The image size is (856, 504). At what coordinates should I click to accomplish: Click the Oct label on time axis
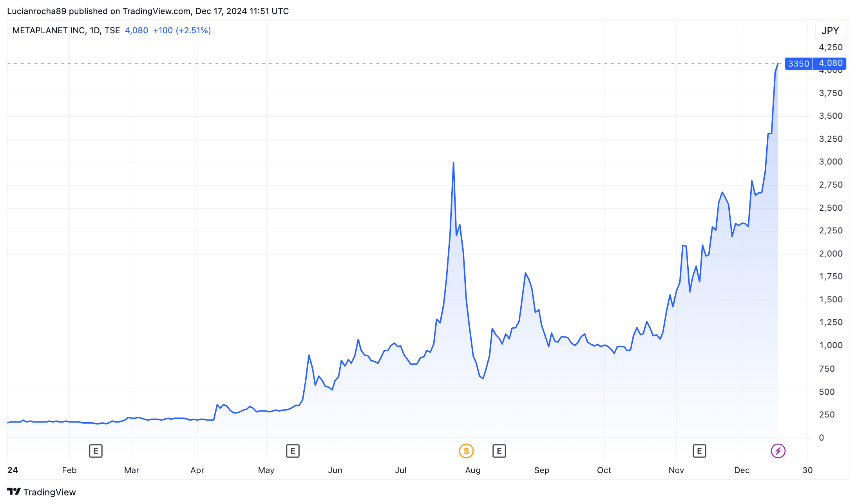pos(604,470)
